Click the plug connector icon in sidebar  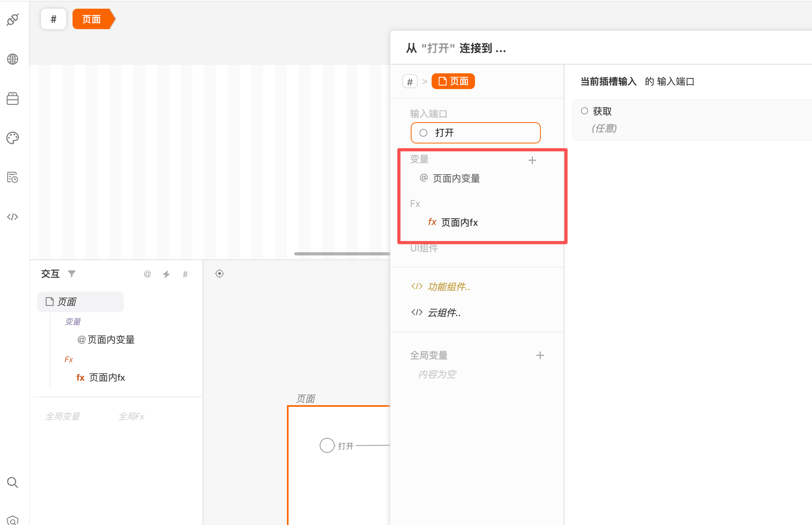pos(13,19)
